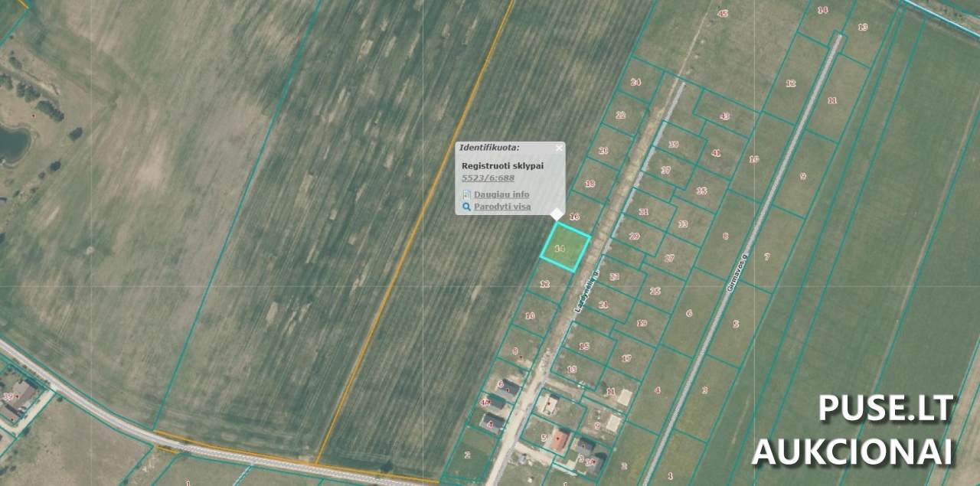Viewport: 980px width, 486px height.
Task: Click the white diamond popup anchor marker
Action: click(x=557, y=215)
